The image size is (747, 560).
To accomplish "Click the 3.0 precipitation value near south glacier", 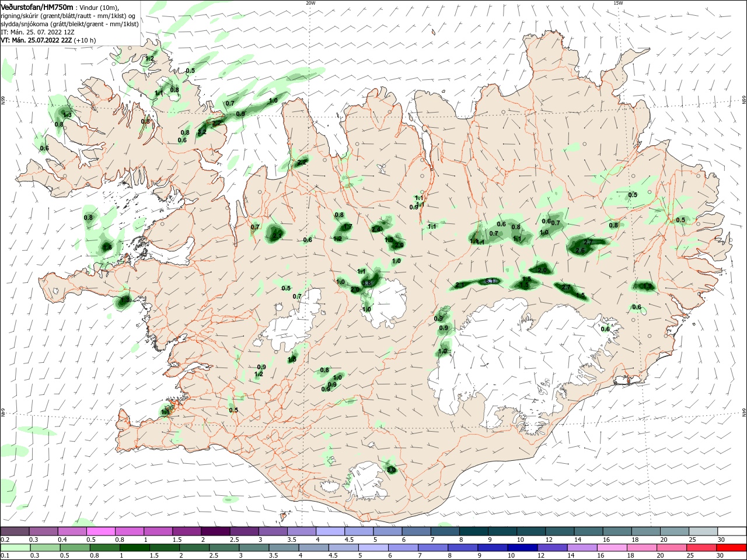I will click(391, 470).
